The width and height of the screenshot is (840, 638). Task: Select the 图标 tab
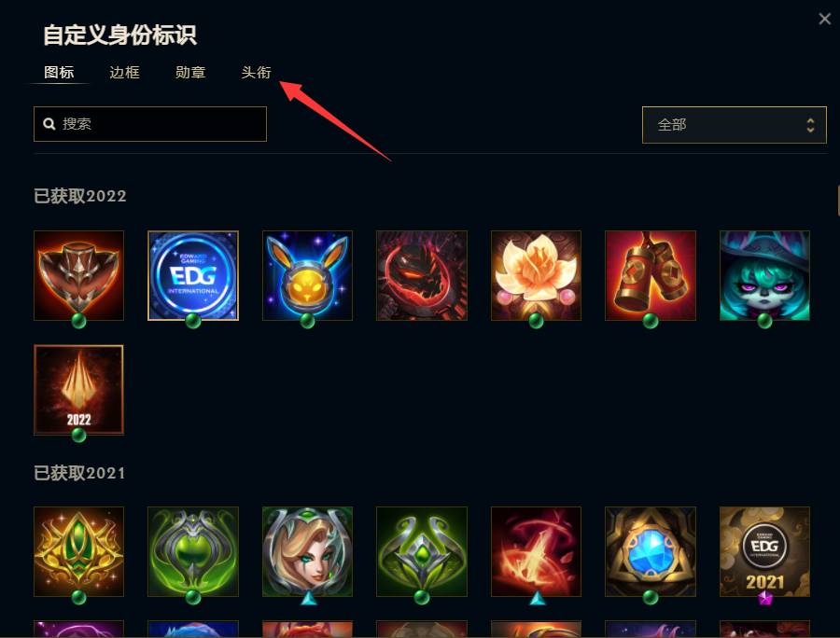pyautogui.click(x=59, y=72)
